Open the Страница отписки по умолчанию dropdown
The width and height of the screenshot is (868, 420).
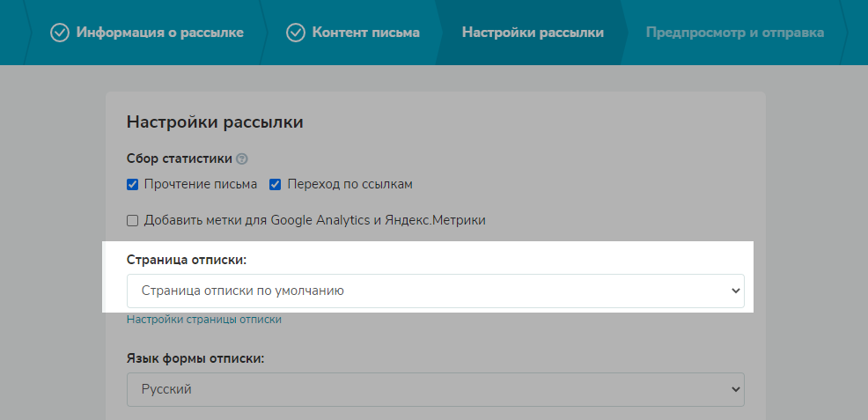click(x=423, y=291)
